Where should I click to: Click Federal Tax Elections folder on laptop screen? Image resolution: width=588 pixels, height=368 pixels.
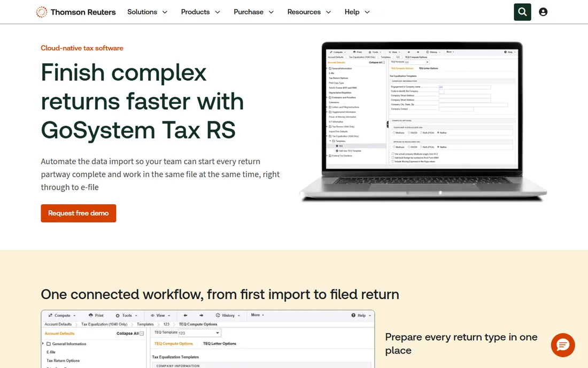pyautogui.click(x=330, y=156)
